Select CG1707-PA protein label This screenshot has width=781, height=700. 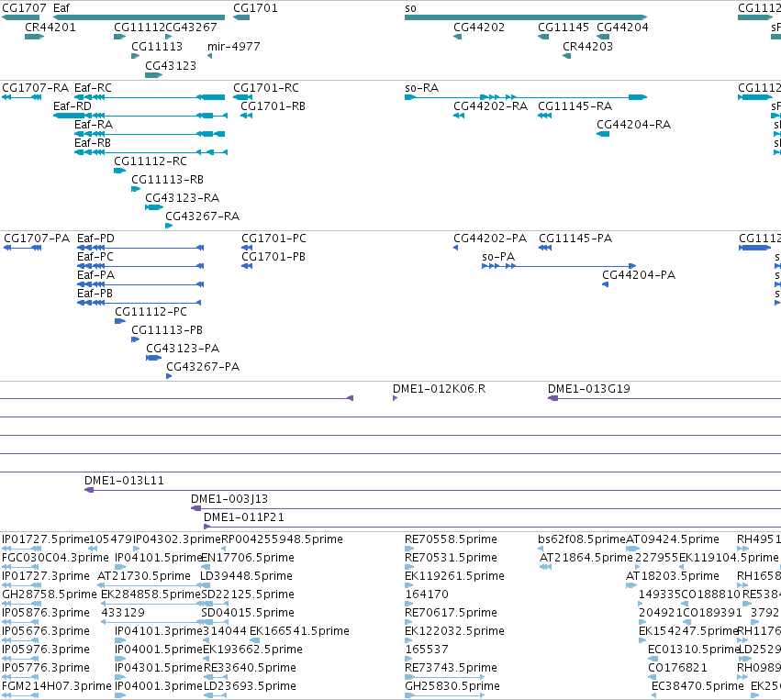click(x=37, y=239)
